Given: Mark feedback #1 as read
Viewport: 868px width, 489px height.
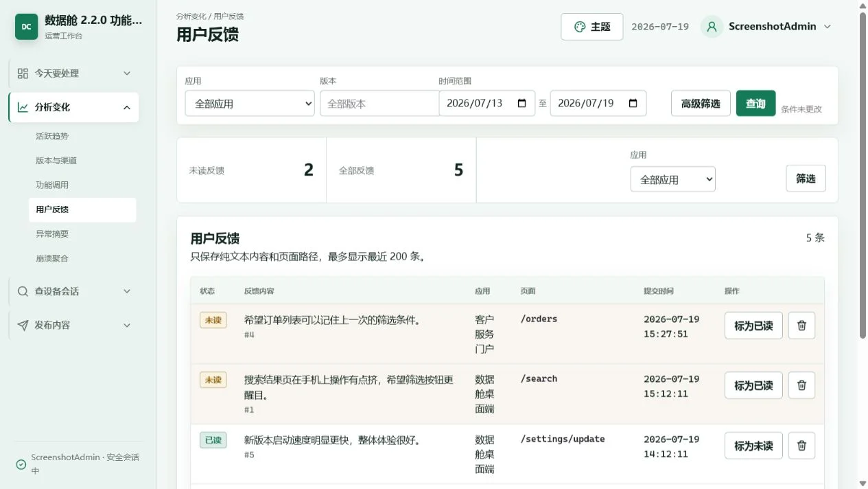Looking at the screenshot, I should click(x=753, y=385).
